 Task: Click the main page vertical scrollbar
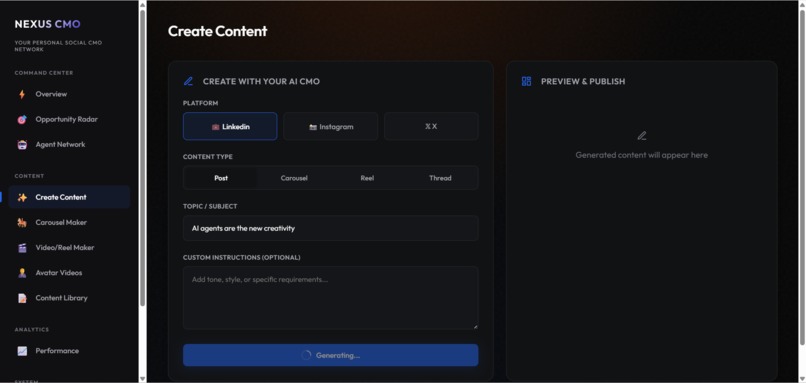click(x=802, y=177)
